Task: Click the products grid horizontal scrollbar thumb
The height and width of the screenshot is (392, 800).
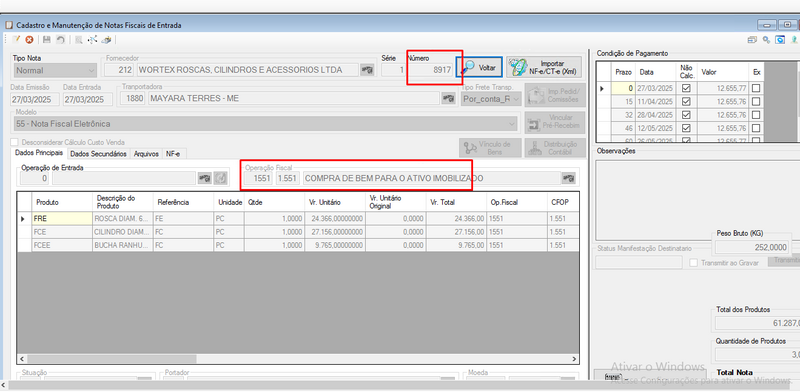Action: click(x=112, y=359)
